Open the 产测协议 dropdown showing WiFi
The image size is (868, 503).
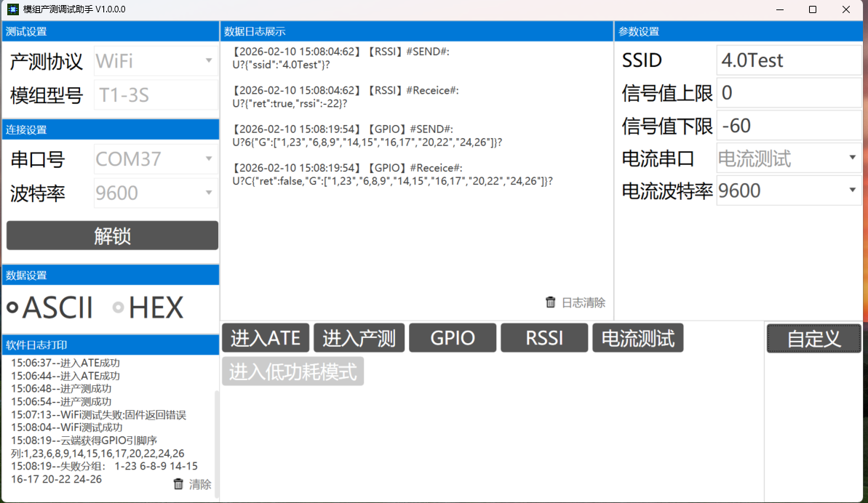pyautogui.click(x=155, y=62)
